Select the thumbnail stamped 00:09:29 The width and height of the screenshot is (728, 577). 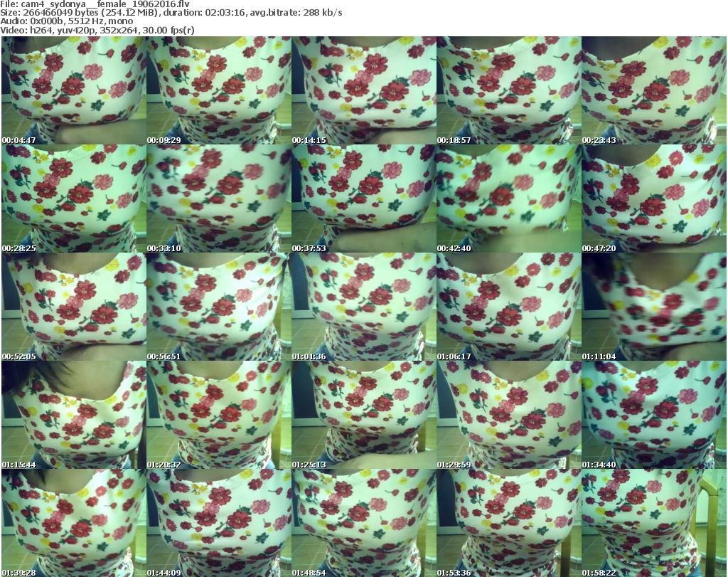click(x=219, y=90)
